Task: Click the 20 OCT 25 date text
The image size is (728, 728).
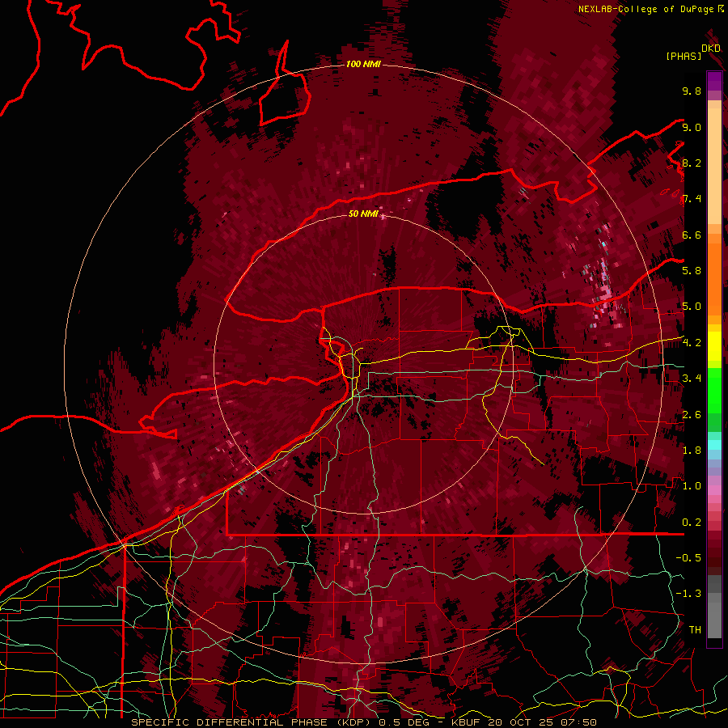Action: click(x=522, y=722)
